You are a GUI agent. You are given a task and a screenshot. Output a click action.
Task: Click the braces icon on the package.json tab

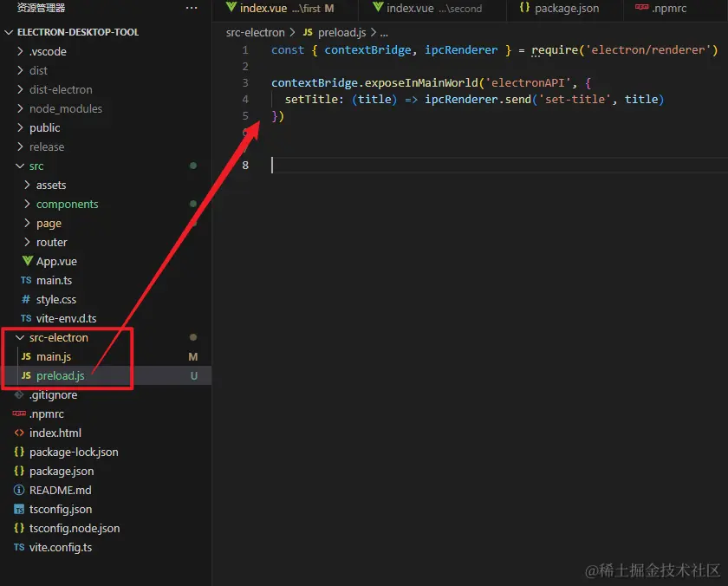click(524, 8)
